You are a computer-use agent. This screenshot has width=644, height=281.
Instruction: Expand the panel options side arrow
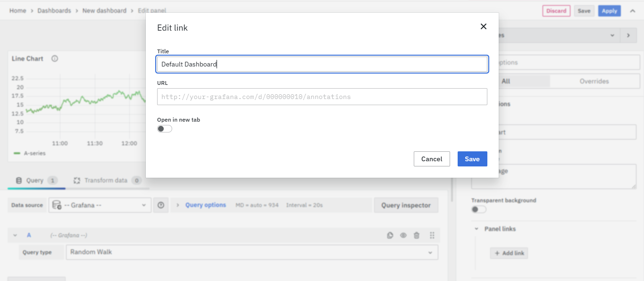(628, 35)
